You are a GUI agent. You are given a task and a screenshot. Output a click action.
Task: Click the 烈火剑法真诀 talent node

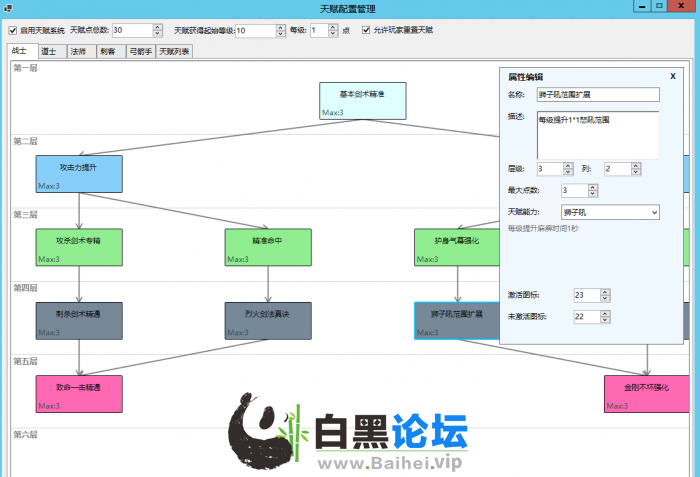(x=268, y=320)
